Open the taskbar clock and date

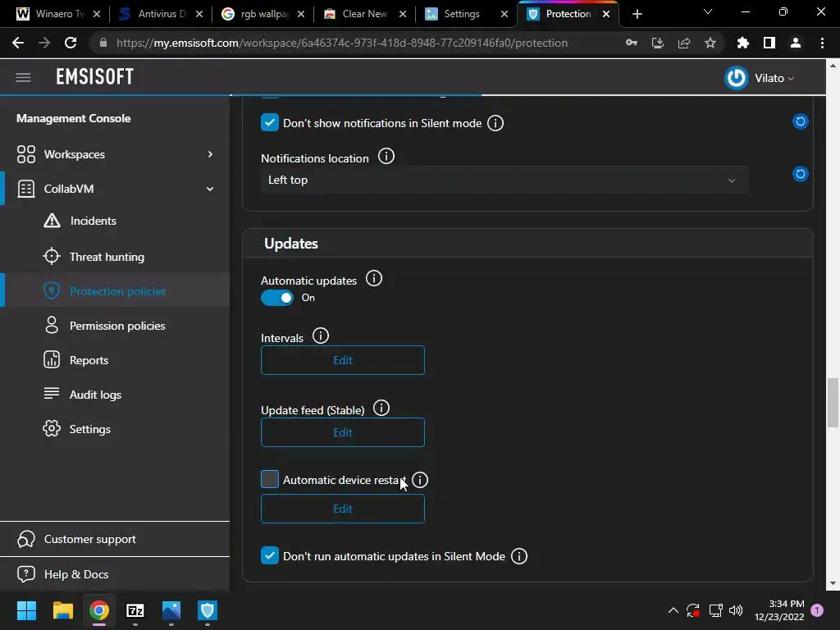click(x=779, y=610)
